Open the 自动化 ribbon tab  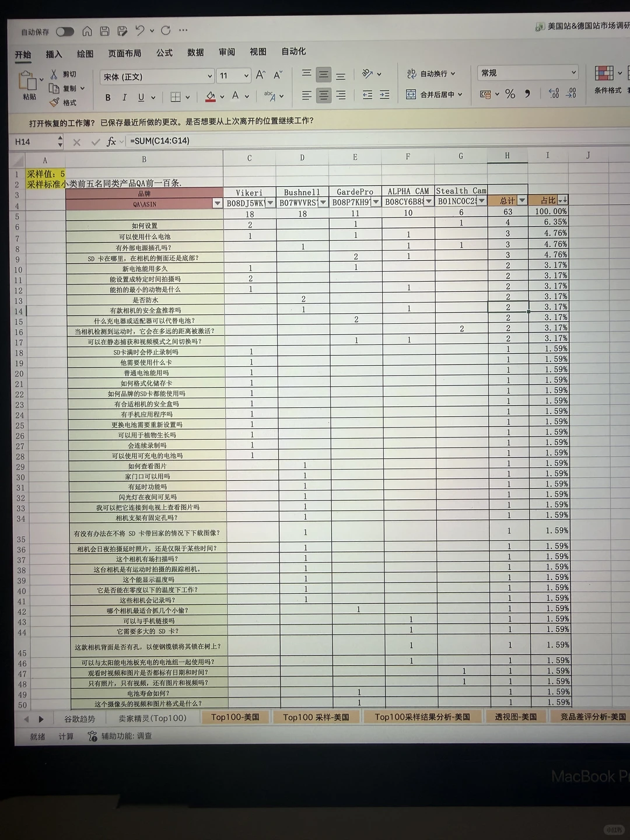293,51
